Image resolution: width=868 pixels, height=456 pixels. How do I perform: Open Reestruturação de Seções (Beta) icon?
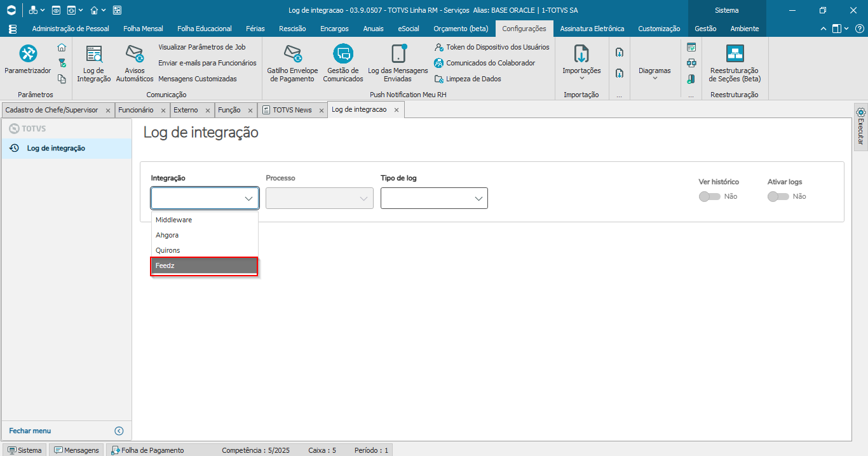coord(735,54)
